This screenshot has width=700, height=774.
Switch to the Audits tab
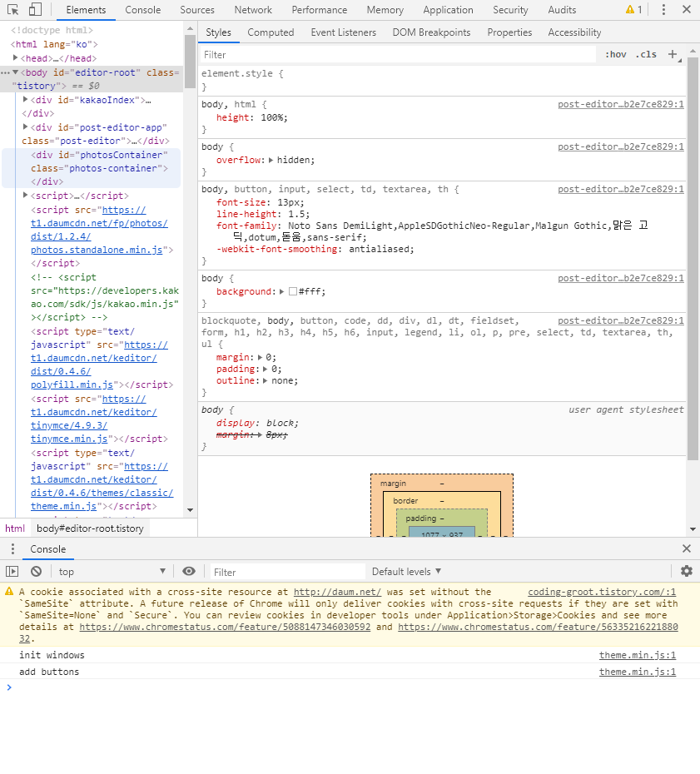click(x=562, y=10)
